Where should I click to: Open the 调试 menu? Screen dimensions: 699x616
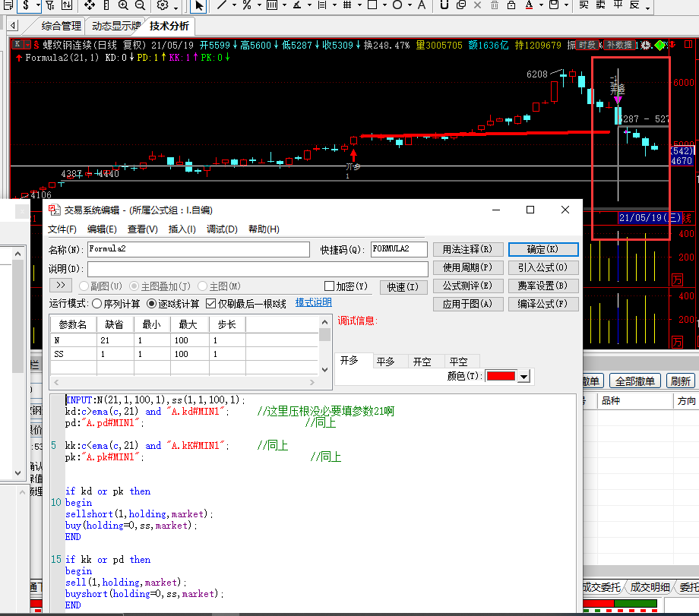[222, 229]
